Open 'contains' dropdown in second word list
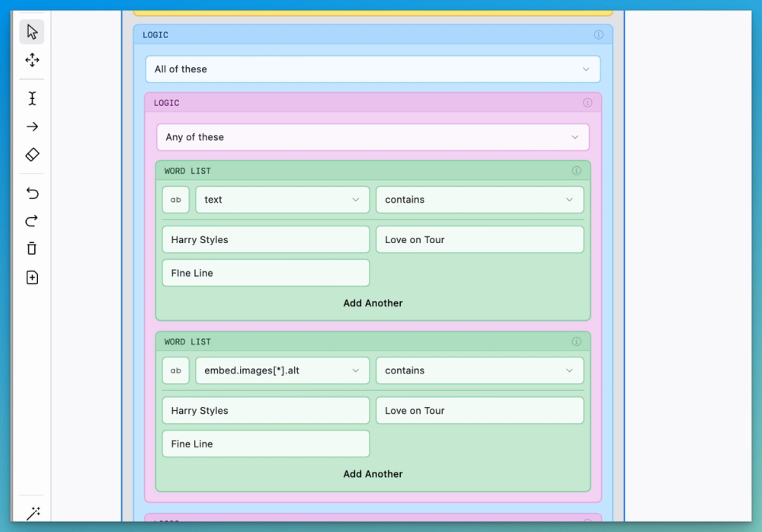 click(479, 370)
